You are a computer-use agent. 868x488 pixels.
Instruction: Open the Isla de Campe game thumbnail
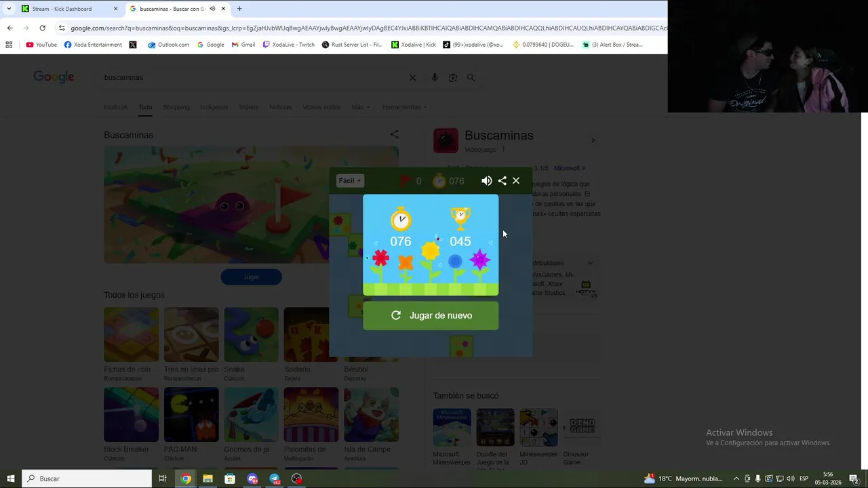371,414
